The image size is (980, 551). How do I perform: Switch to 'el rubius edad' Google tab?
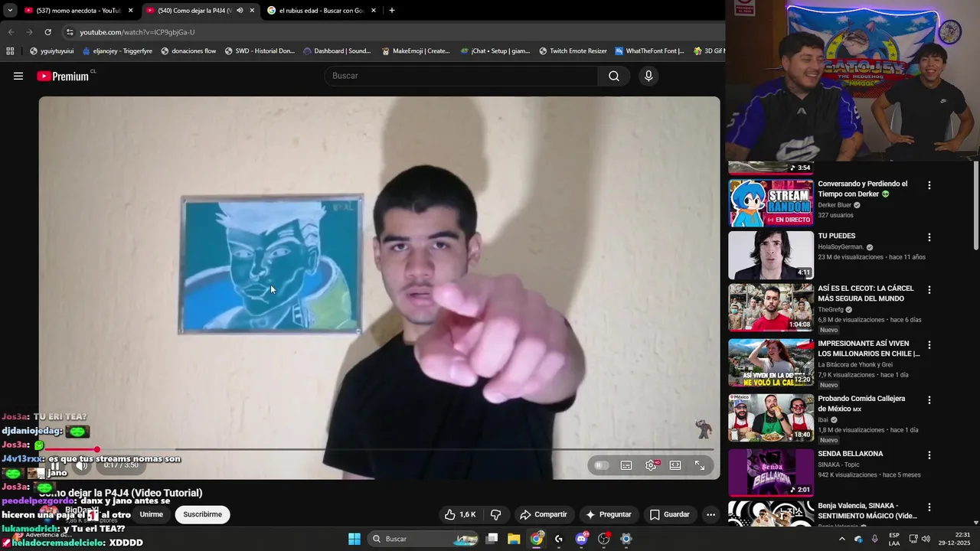322,11
